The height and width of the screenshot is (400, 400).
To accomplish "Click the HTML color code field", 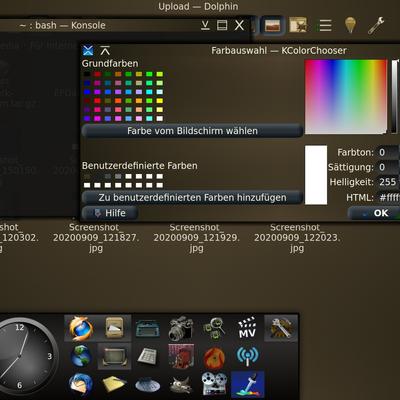I will [388, 197].
